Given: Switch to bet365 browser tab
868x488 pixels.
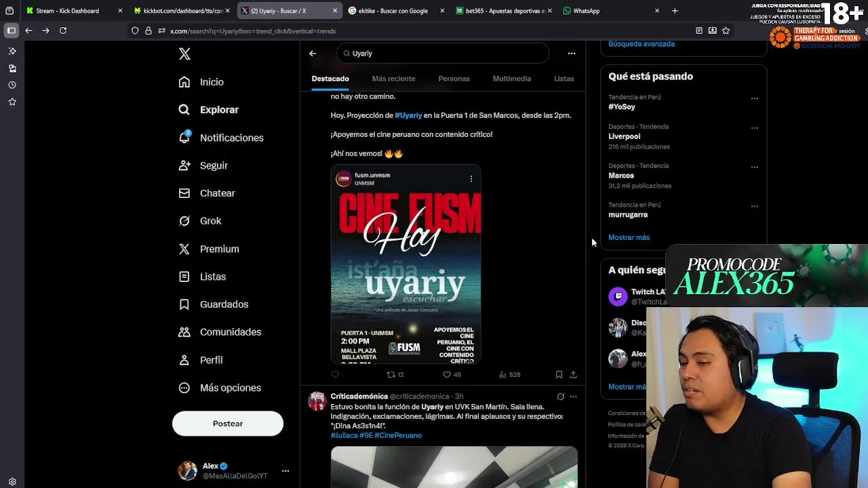Looking at the screenshot, I should pyautogui.click(x=504, y=11).
